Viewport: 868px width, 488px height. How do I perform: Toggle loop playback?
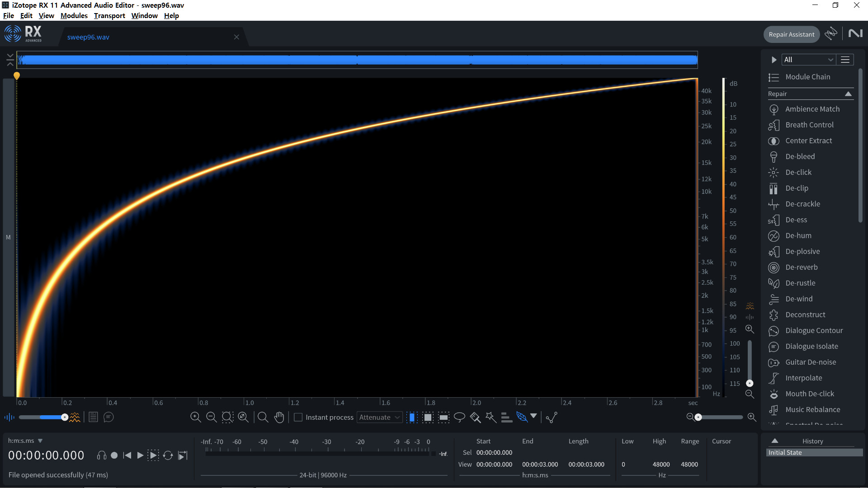[168, 455]
